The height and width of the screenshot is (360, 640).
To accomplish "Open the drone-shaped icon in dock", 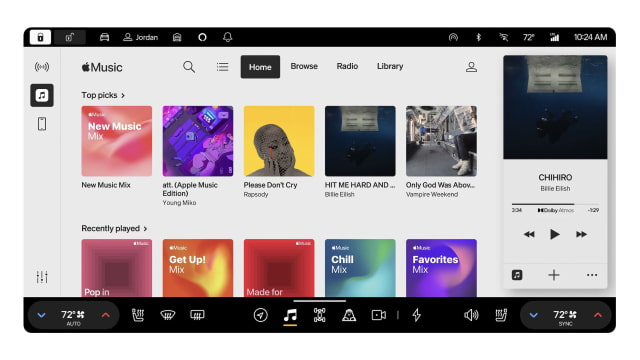I will point(320,315).
